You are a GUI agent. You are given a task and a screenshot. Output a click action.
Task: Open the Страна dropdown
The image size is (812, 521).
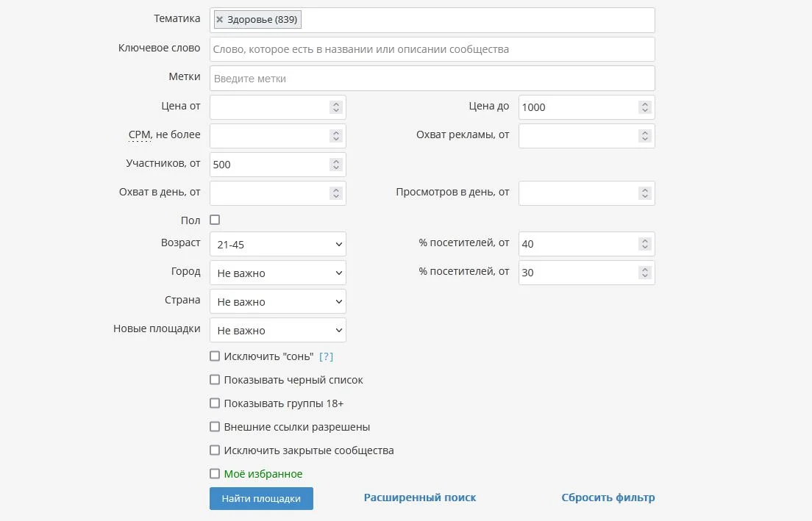277,301
